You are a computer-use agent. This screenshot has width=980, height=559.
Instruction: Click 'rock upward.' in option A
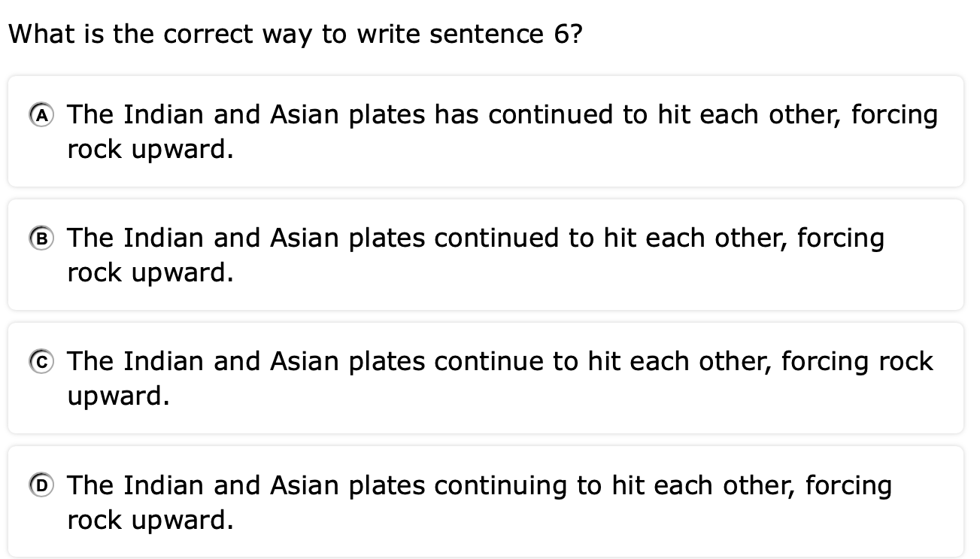coord(150,150)
